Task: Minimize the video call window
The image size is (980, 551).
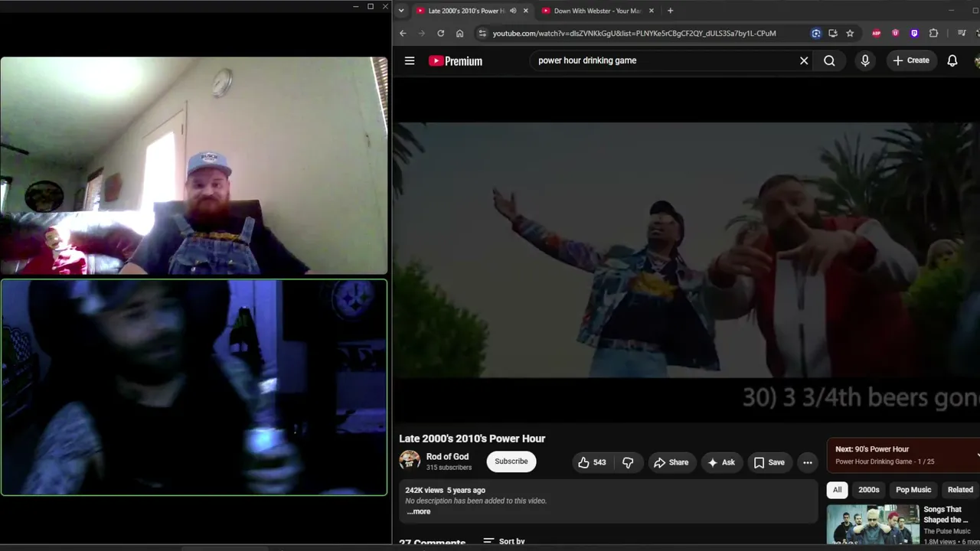Action: tap(355, 7)
